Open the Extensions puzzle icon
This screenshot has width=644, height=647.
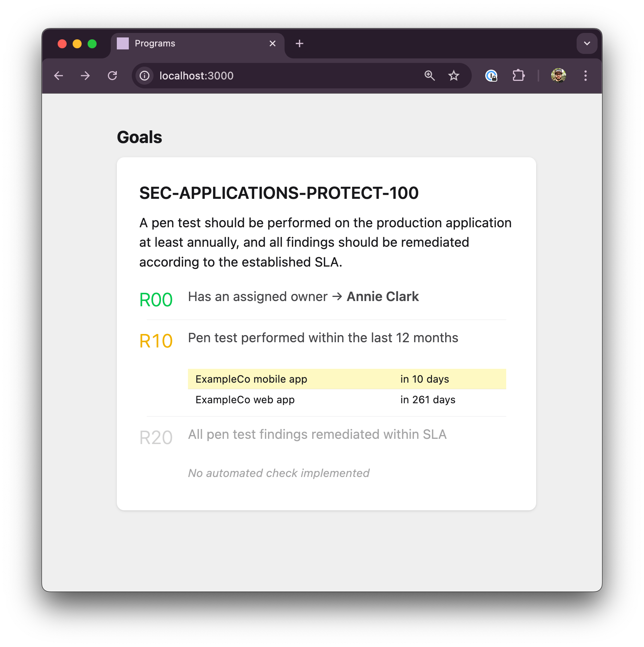pos(519,76)
